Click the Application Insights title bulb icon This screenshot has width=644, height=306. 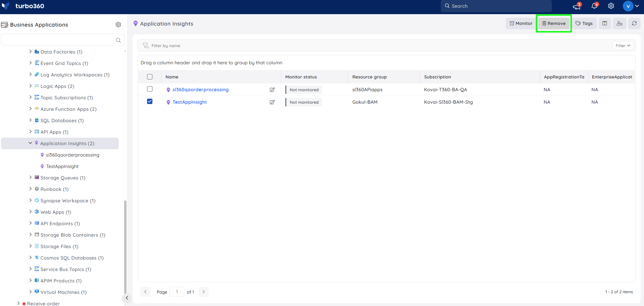(x=136, y=24)
